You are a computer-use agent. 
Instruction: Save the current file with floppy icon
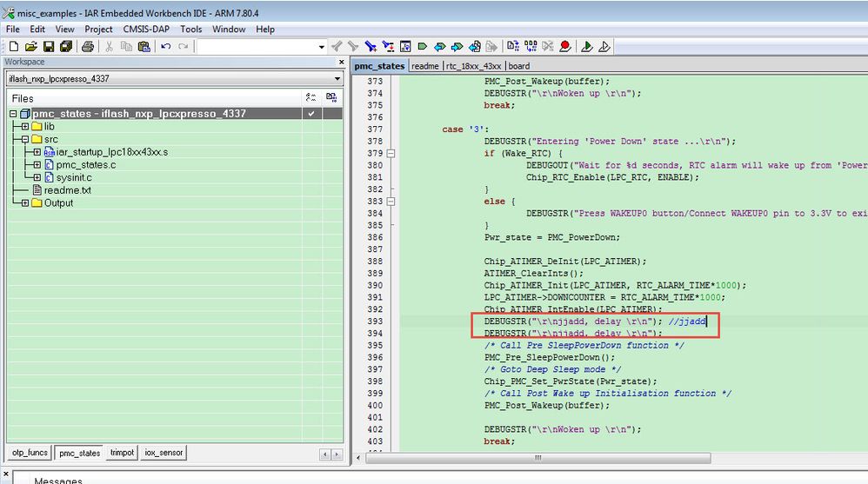[49, 46]
